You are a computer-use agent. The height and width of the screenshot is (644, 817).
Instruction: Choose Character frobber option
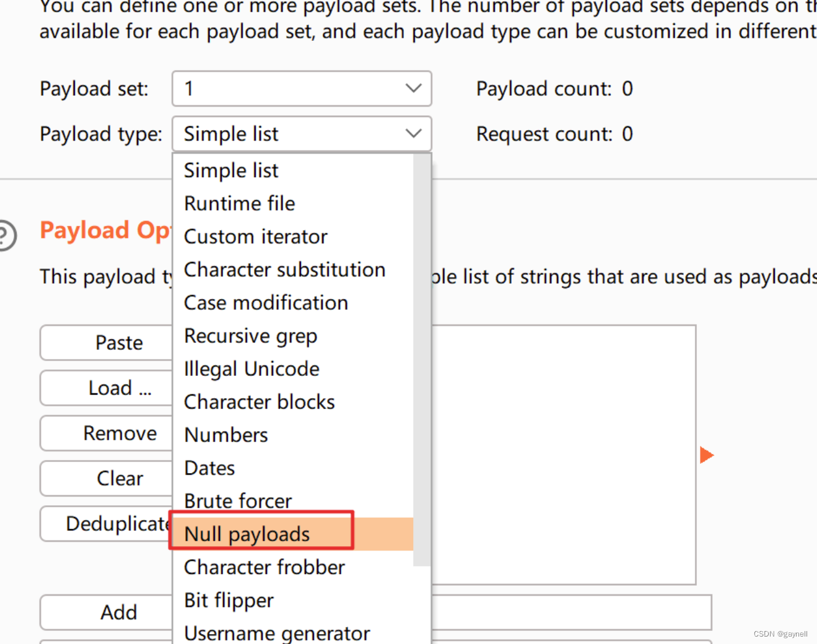click(292, 567)
